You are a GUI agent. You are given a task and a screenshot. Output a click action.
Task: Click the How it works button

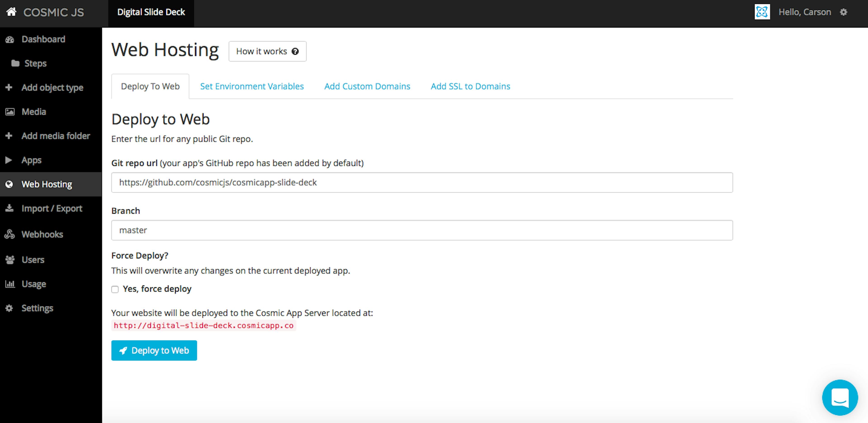point(268,51)
